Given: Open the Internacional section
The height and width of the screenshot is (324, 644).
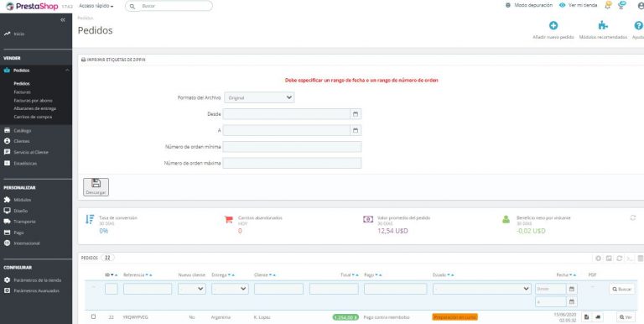Looking at the screenshot, I should 27,243.
